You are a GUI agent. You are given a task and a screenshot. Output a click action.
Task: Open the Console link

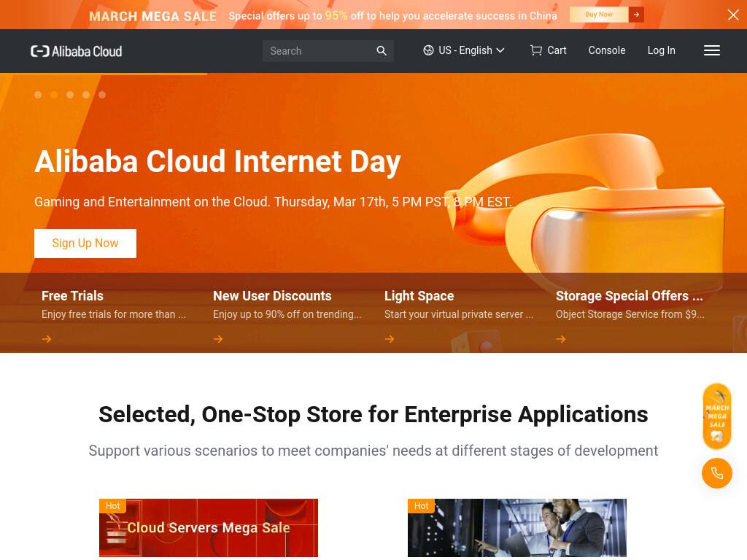(606, 50)
